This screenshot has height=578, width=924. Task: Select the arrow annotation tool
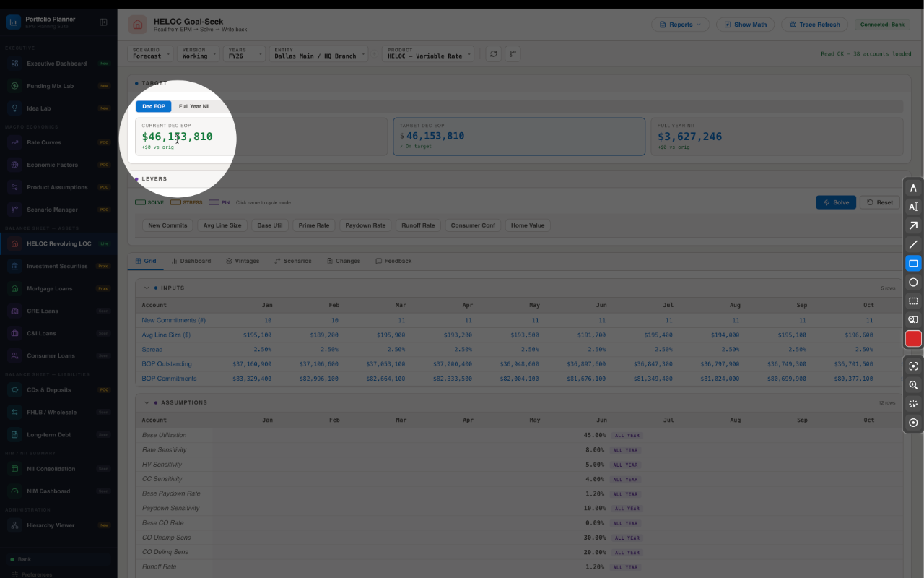(913, 225)
